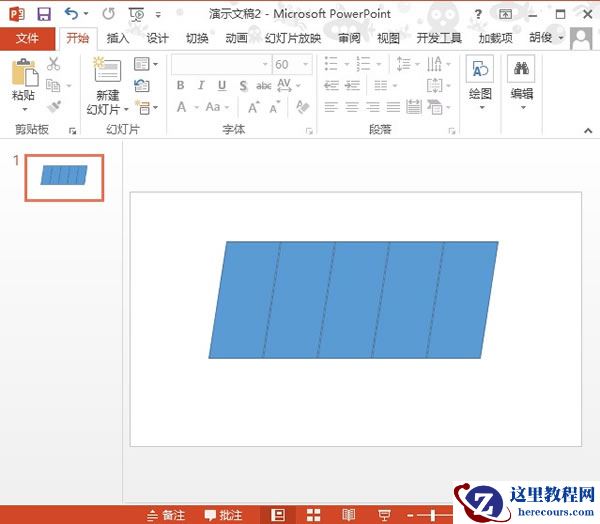This screenshot has height=524, width=600.
Task: Switch to Reading view icon
Action: click(x=348, y=514)
